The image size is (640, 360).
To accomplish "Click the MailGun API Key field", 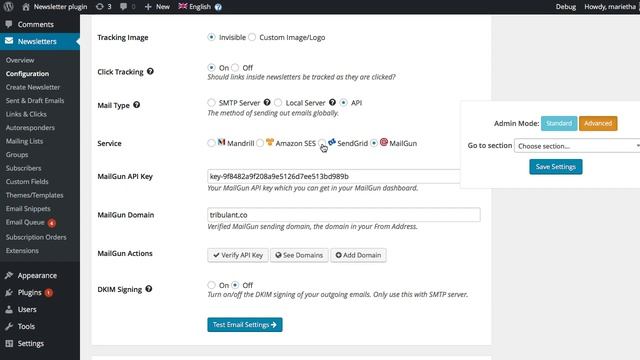I will click(x=333, y=176).
